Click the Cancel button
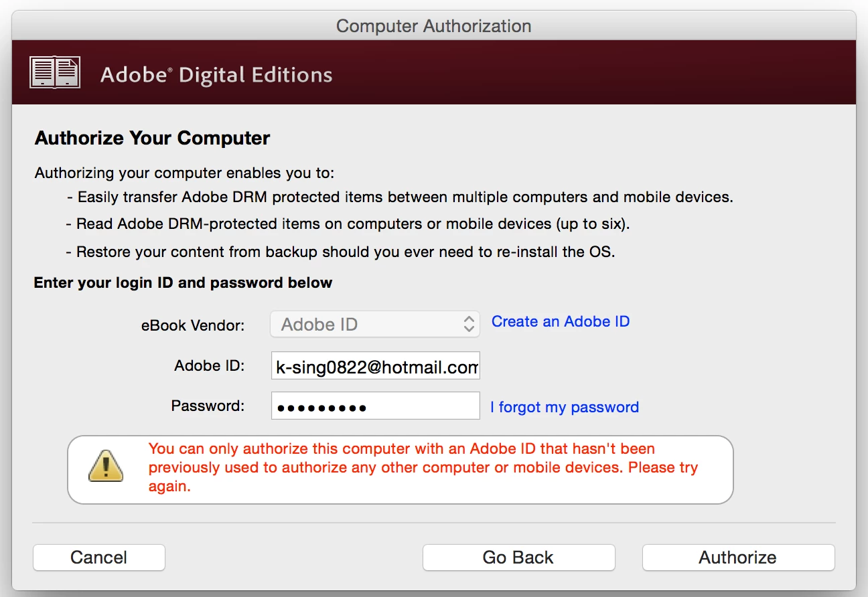 tap(99, 558)
